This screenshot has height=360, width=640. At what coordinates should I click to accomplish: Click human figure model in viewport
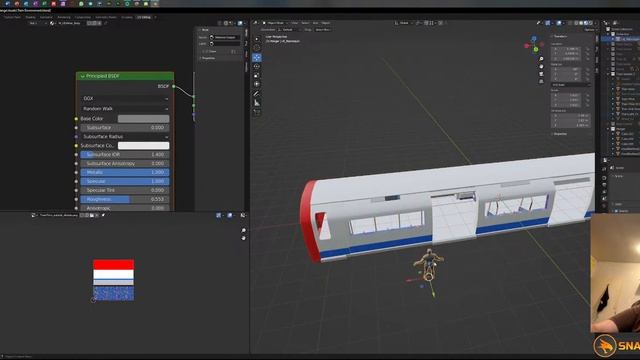428,264
